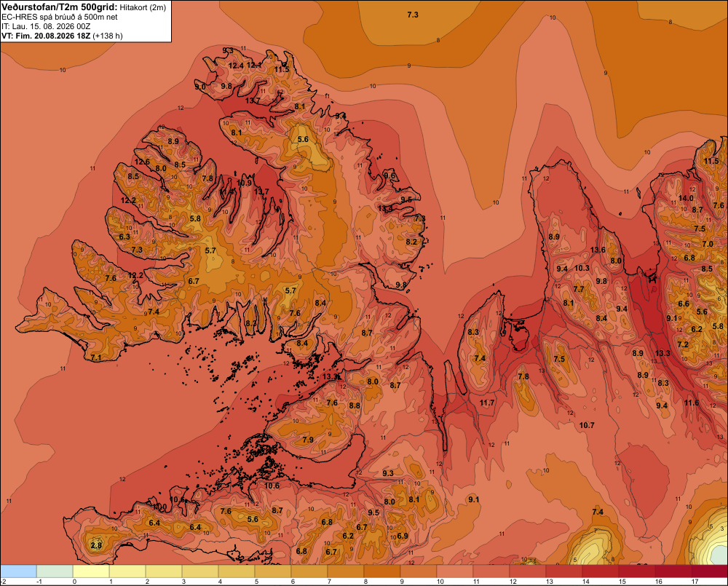Viewport: 728px width, 586px height.
Task: Click the 2.8 temperature label on the map
Action: point(96,545)
